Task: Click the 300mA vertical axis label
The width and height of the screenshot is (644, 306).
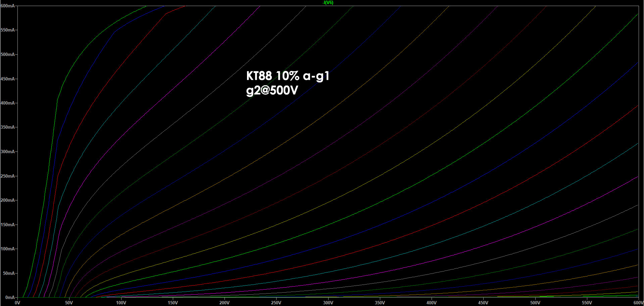Action: coord(7,151)
